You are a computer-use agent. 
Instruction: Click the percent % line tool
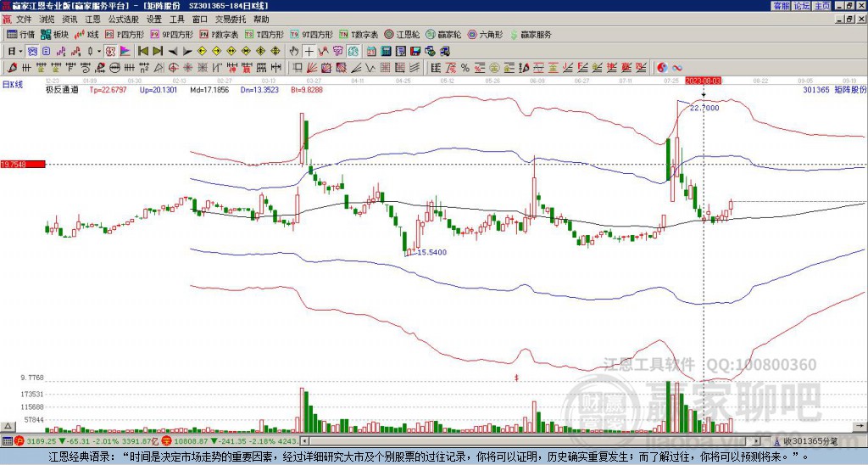pos(465,68)
